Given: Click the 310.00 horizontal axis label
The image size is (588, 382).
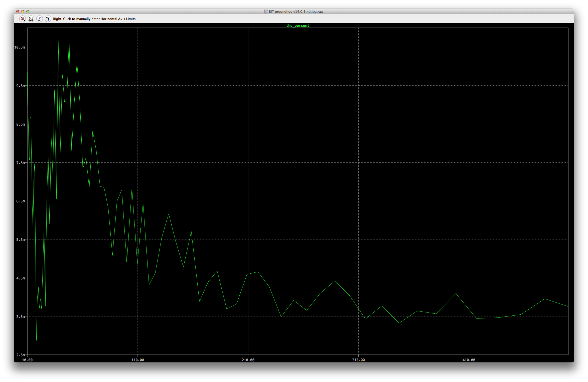Looking at the screenshot, I should coord(358,360).
